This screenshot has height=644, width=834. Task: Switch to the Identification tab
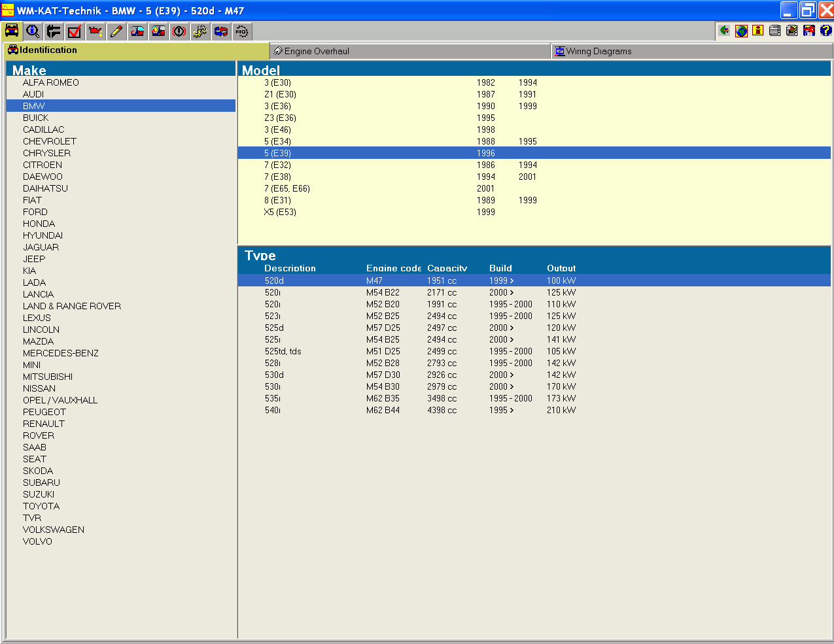pos(136,50)
